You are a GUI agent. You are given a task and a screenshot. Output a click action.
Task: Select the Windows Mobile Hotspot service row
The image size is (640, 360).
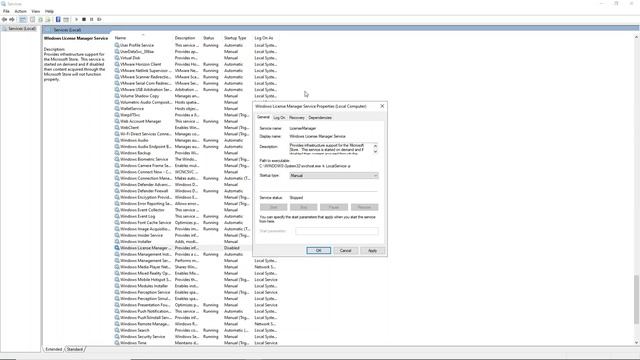coord(196,280)
